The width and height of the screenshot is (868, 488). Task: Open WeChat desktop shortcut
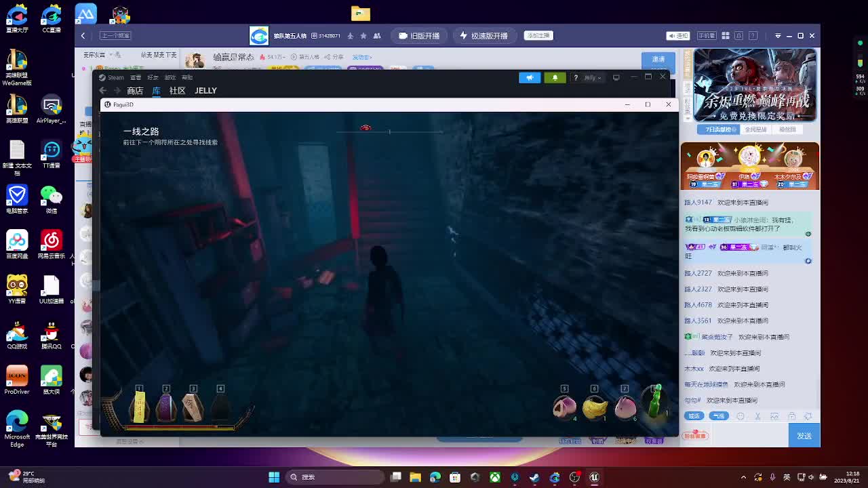pyautogui.click(x=51, y=199)
